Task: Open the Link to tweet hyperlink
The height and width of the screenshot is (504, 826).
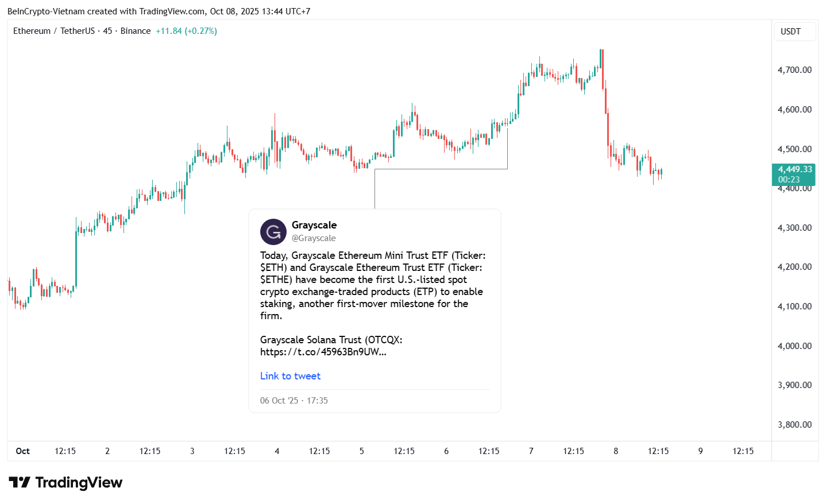Action: (290, 376)
